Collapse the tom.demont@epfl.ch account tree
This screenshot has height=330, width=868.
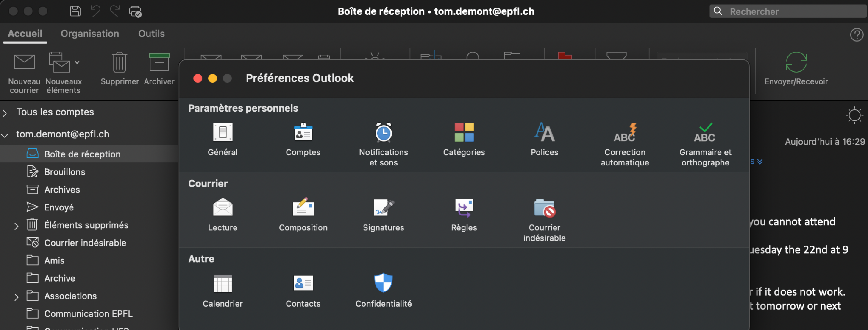tap(5, 135)
